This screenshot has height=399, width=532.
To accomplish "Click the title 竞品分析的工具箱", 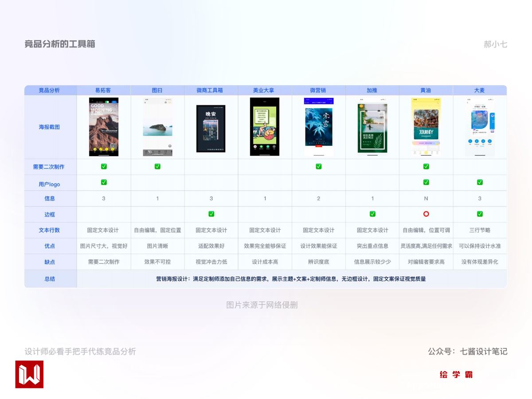I will coord(60,44).
